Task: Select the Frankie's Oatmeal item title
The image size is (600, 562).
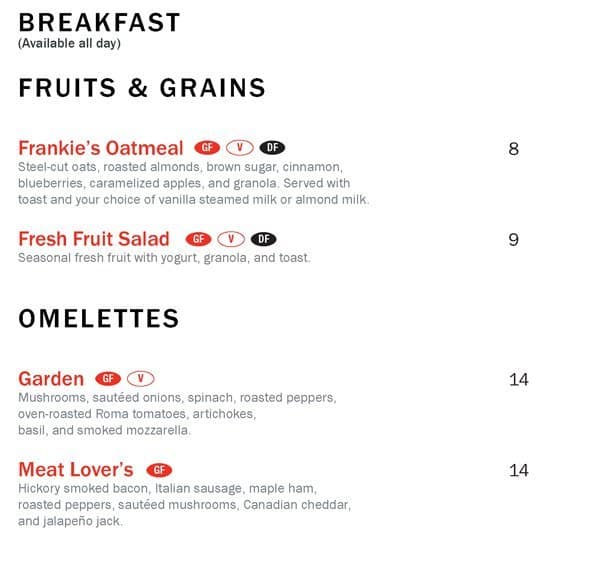Action: click(x=101, y=148)
